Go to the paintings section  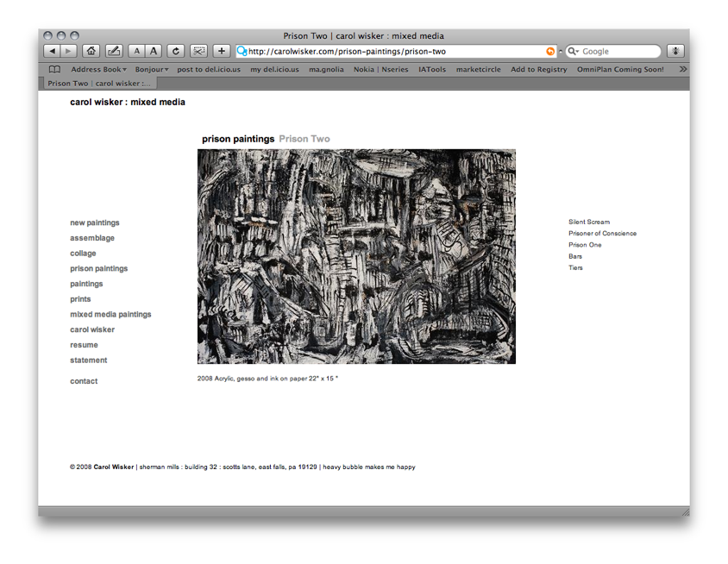(x=86, y=284)
